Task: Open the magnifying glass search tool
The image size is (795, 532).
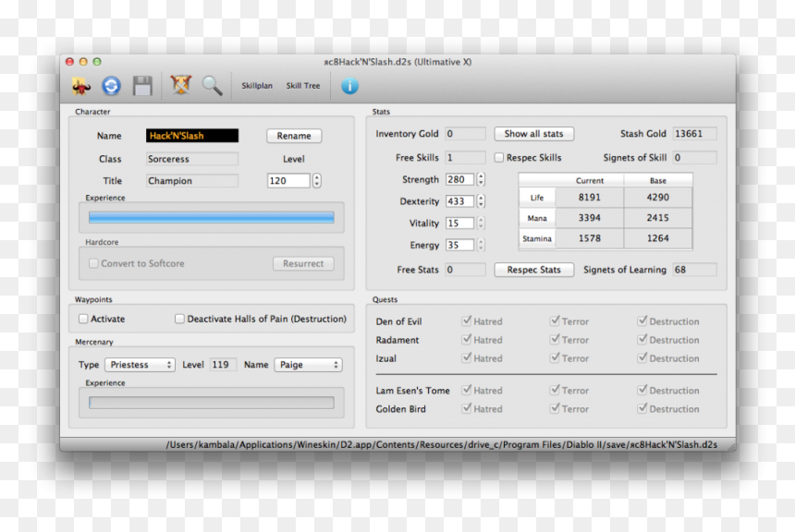Action: pos(212,86)
